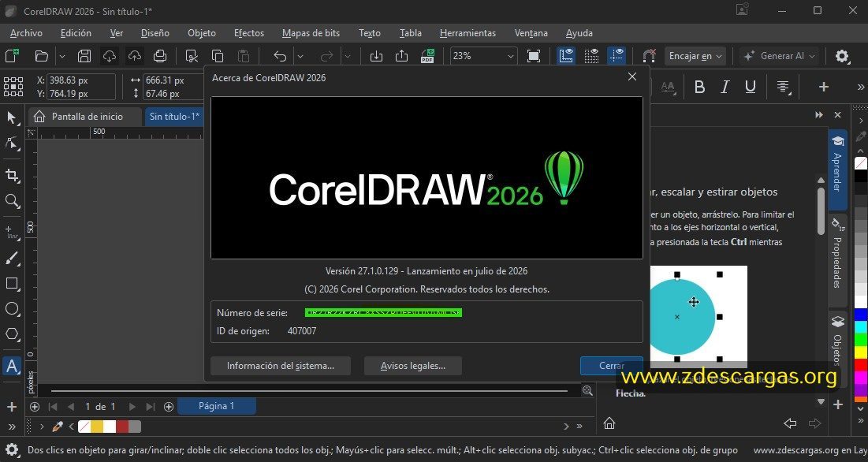The image size is (868, 462).
Task: Expand the Redo history dropdown arrow
Action: click(347, 56)
